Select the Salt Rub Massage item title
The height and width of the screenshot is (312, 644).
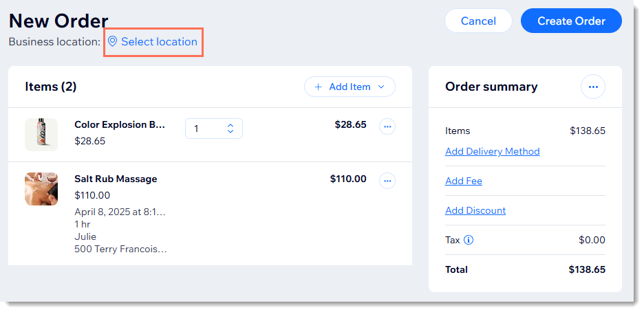(116, 179)
